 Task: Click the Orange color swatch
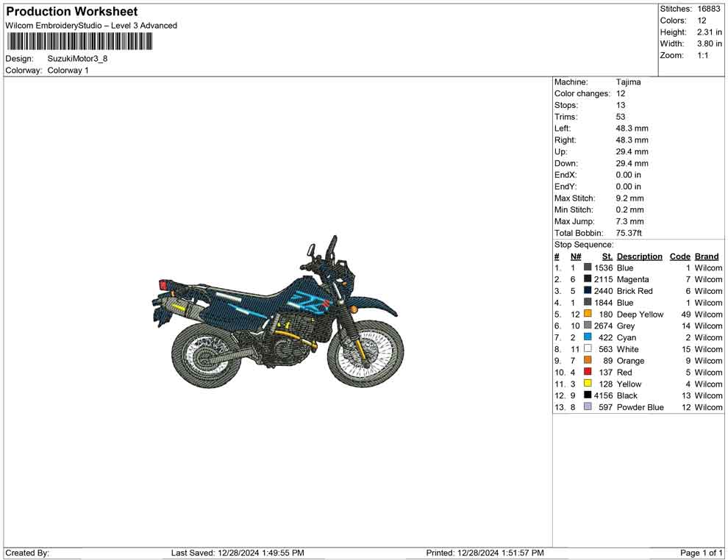pyautogui.click(x=588, y=361)
